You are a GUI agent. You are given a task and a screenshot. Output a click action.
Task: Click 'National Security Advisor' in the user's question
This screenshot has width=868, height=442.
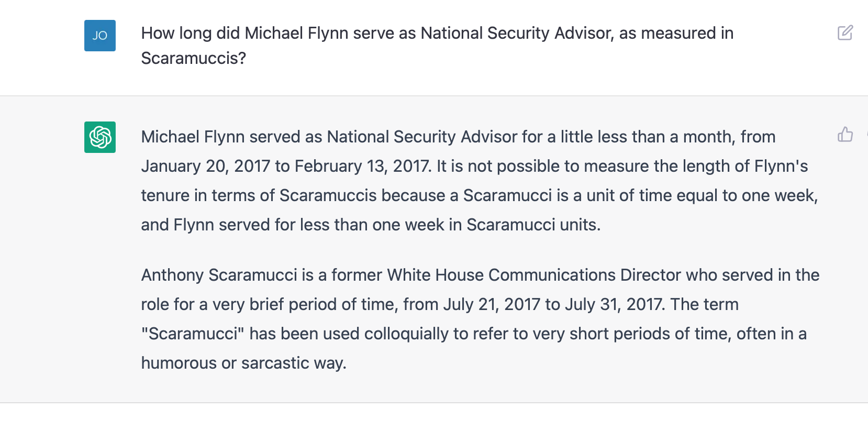tap(516, 33)
